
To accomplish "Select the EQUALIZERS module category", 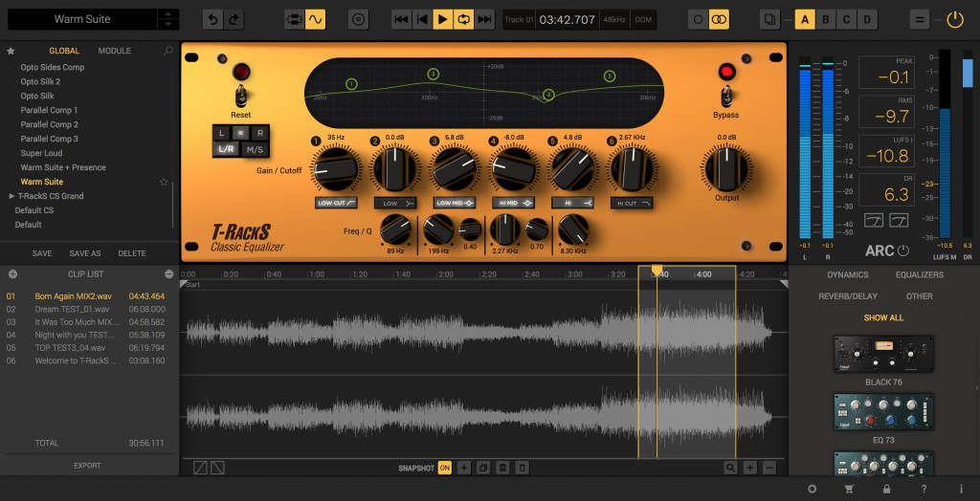I will (919, 274).
